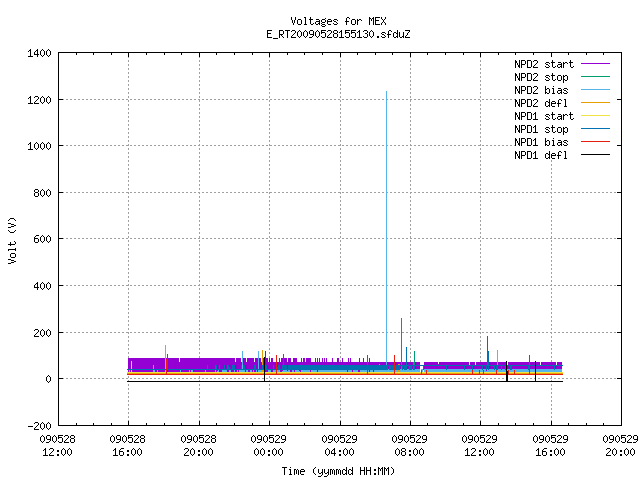
Task: Click the 'NPD2 start' legend label
Action: click(544, 64)
